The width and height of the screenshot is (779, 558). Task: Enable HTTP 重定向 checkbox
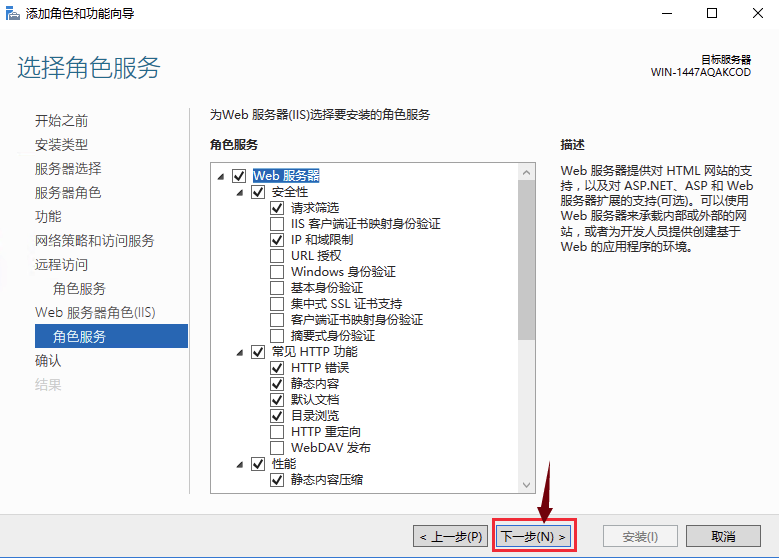277,432
